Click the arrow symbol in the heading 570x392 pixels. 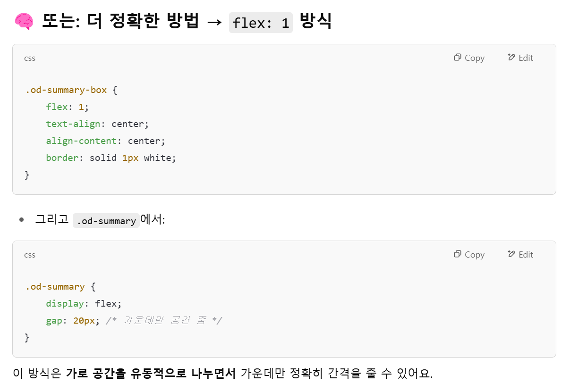[x=214, y=22]
